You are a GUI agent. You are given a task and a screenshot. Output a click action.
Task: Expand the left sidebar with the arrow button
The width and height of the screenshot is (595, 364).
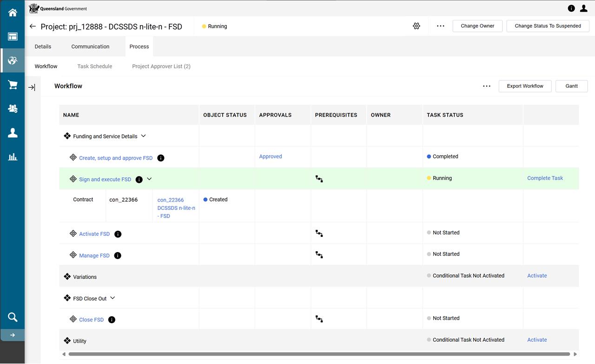click(13, 335)
